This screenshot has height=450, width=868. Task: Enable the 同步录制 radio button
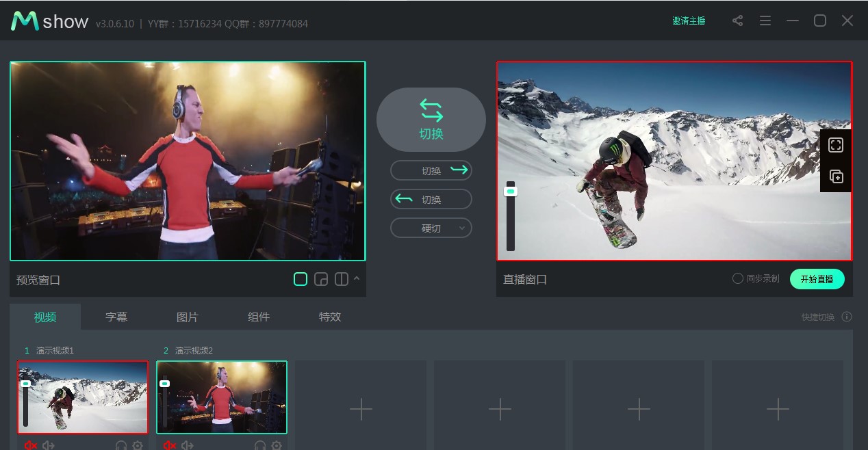[737, 278]
